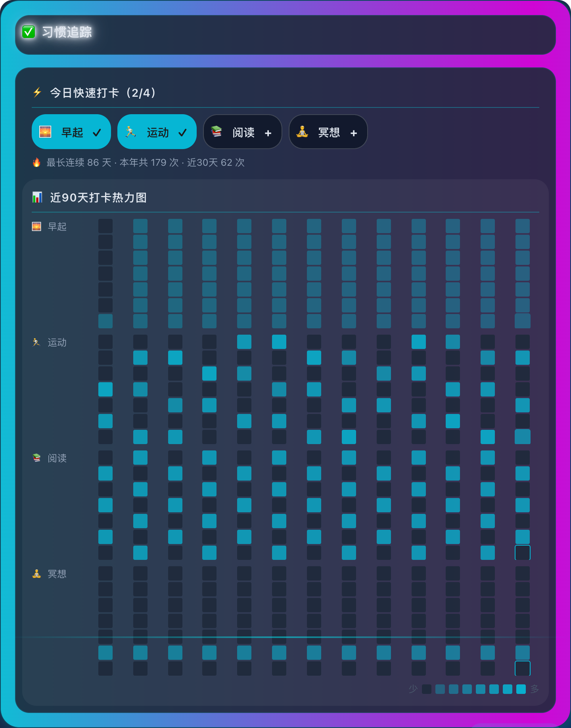Screen dimensions: 571x728
Task: Click the runner icon of the 运动 heatmap row
Action: click(x=36, y=342)
